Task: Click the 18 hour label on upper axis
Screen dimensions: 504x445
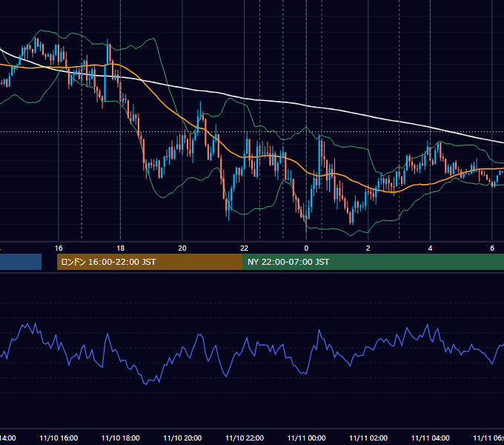Action: point(121,248)
